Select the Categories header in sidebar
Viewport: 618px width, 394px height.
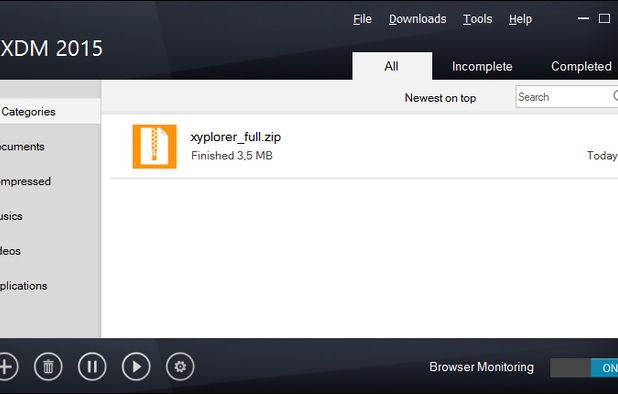50,112
